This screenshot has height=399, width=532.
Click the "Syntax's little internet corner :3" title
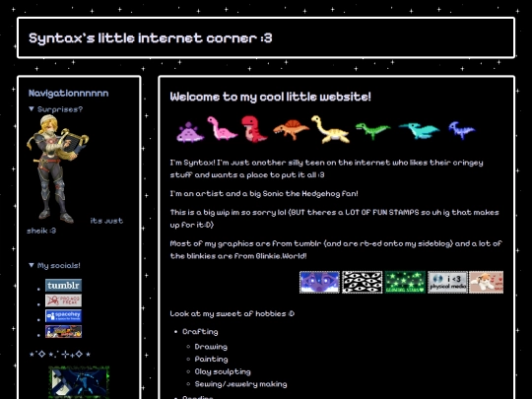(x=151, y=38)
